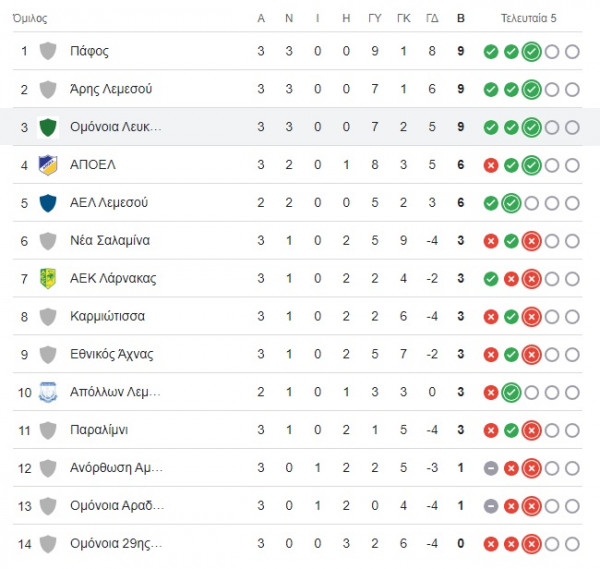Click Πάφος's latest highlighted green win icon
Screen dimensions: 600x569
click(532, 52)
